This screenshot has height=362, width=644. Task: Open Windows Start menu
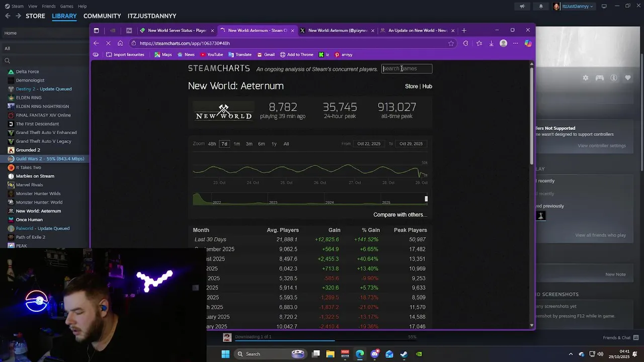click(x=225, y=354)
